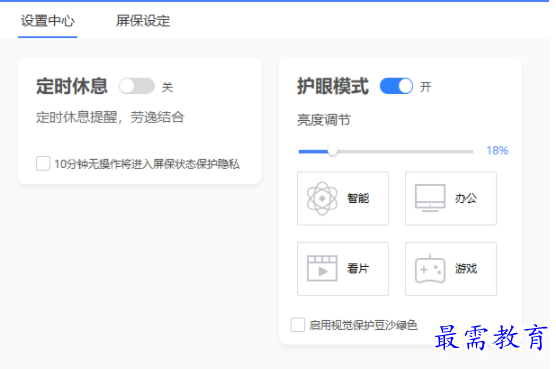This screenshot has height=369, width=556.
Task: Click the 开 status label
Action: coord(426,87)
